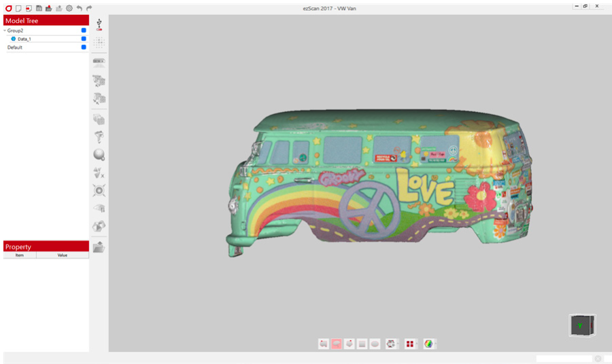Click the blue Data_1 scan data icon
Viewport: 612px width, 364px height.
pos(14,39)
